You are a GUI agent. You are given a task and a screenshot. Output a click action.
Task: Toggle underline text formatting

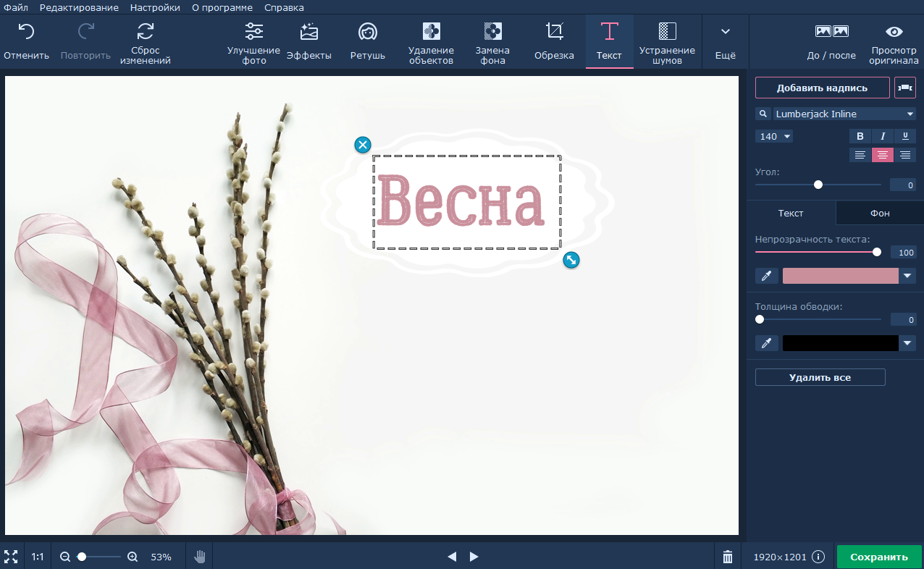tap(904, 136)
